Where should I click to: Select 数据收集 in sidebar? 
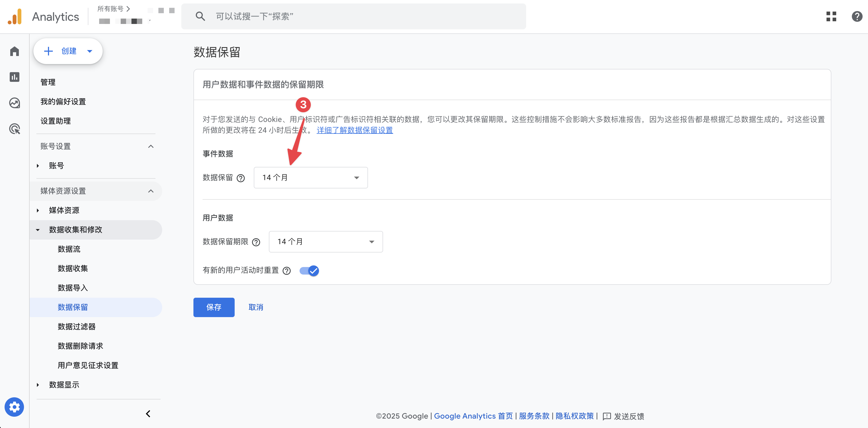point(73,268)
